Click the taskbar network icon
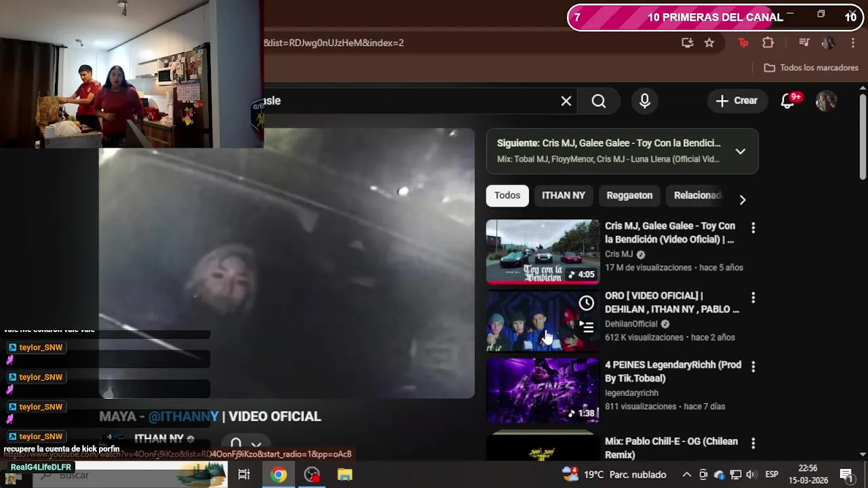868x488 pixels. click(x=736, y=474)
